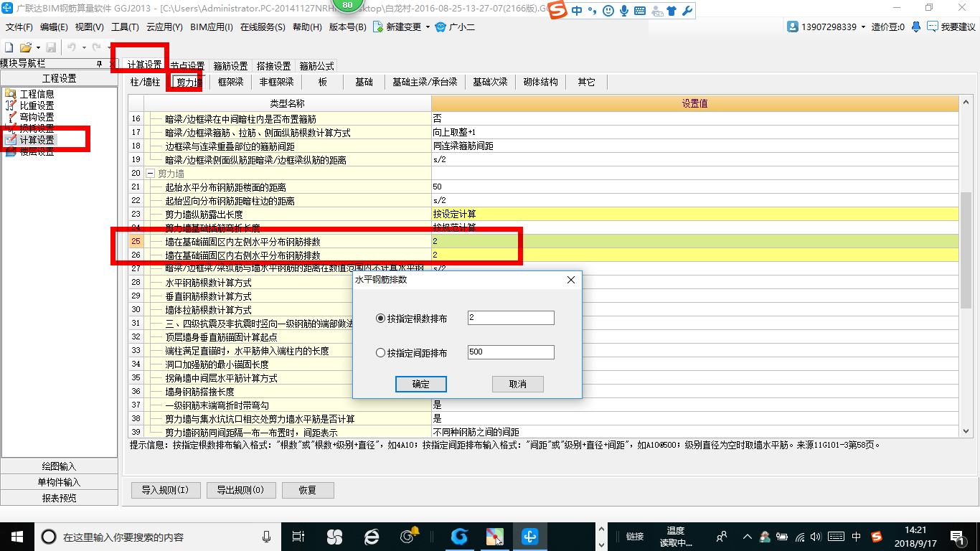Switch to 搭接设置 tab
Image resolution: width=980 pixels, height=551 pixels.
[273, 66]
